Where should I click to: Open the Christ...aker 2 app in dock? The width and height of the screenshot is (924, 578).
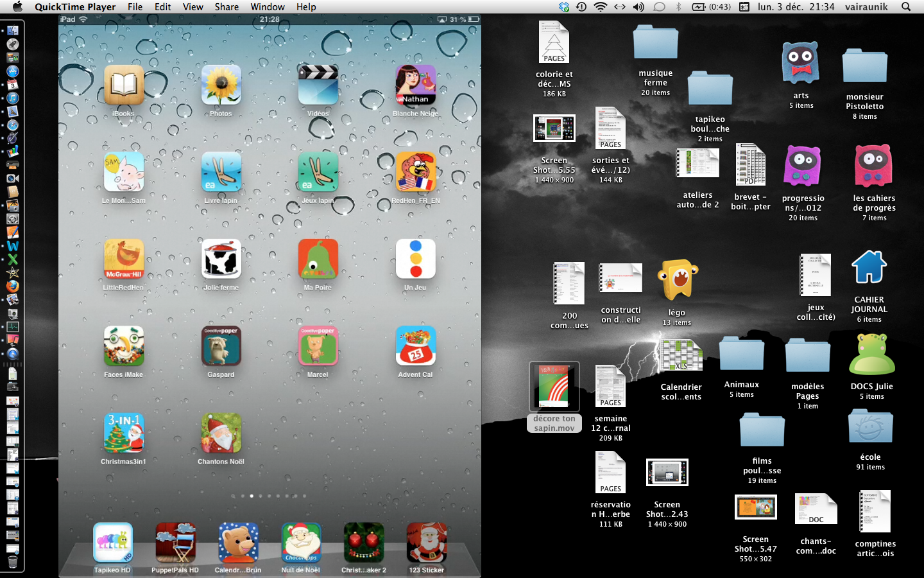click(x=364, y=543)
